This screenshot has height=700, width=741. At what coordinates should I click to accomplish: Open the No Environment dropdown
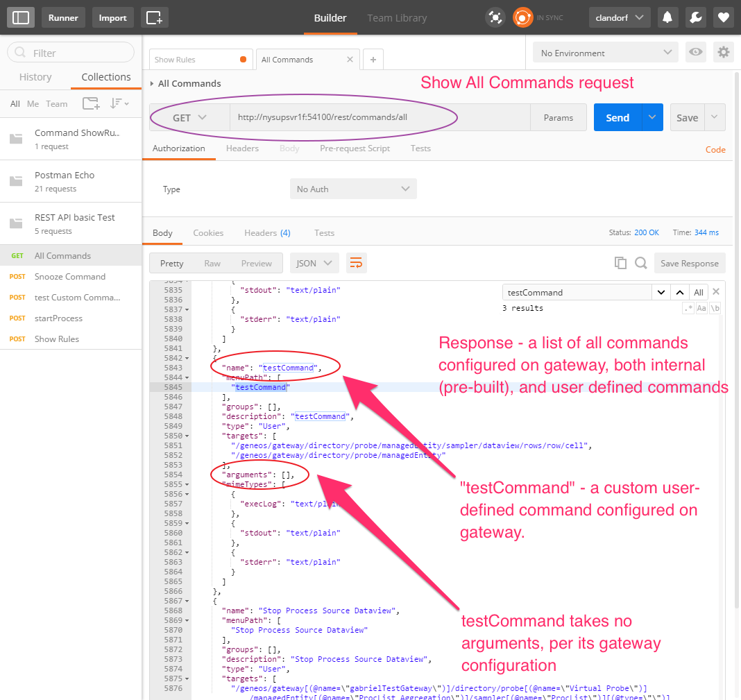pyautogui.click(x=605, y=53)
